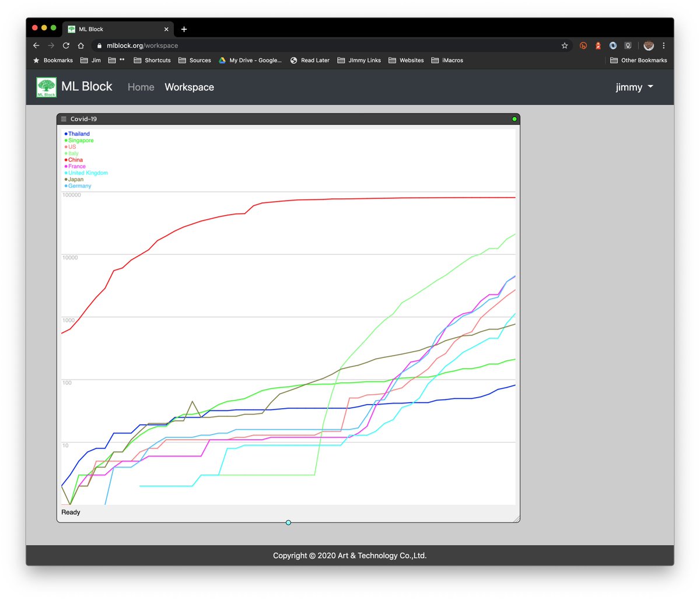Toggle the Singapore legend entry

click(79, 141)
